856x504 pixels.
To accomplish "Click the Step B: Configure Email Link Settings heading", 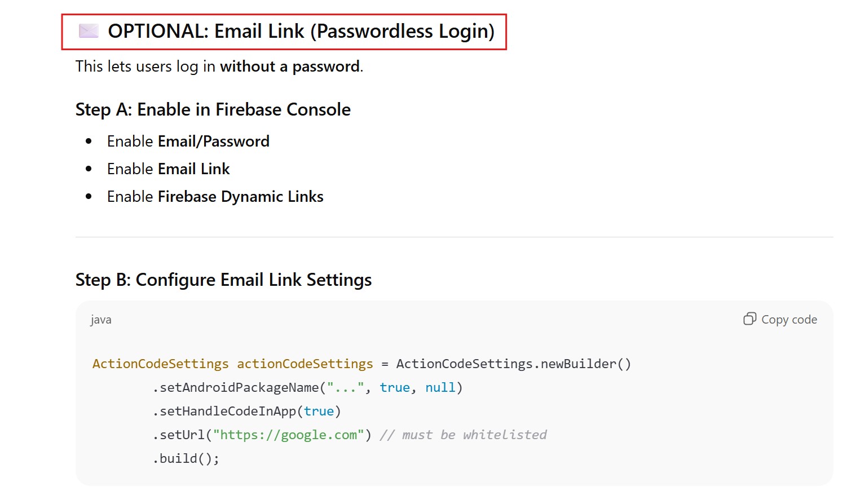I will point(223,280).
